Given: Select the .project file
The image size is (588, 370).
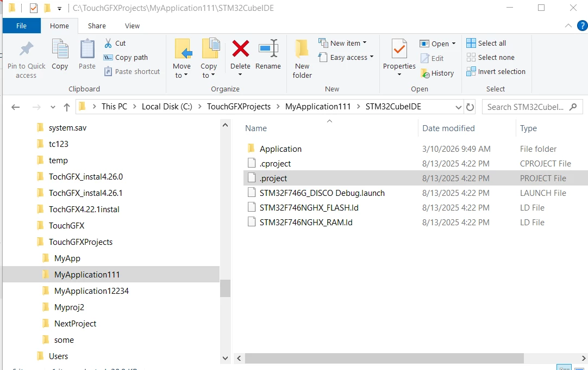Looking at the screenshot, I should 273,178.
